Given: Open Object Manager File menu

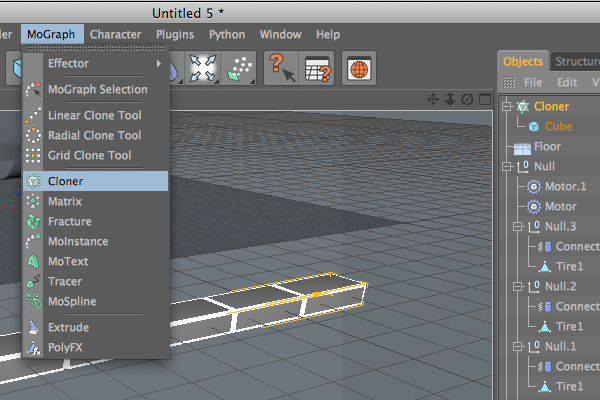Looking at the screenshot, I should pyautogui.click(x=533, y=82).
